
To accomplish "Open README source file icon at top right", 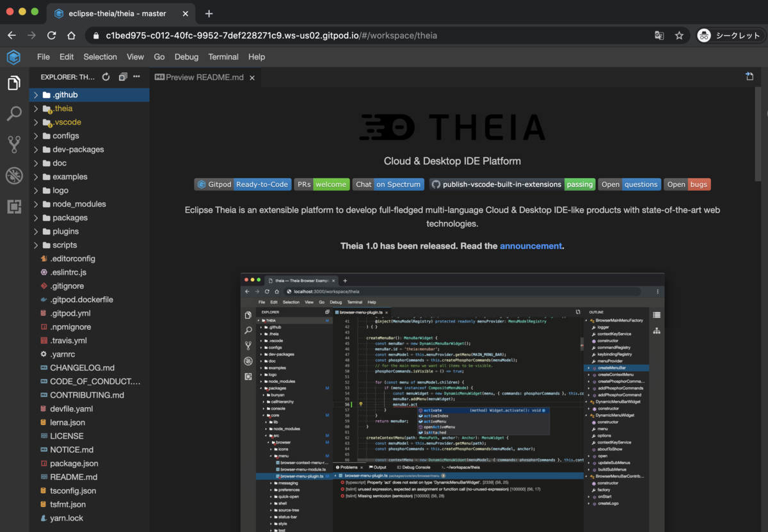I will tap(749, 76).
